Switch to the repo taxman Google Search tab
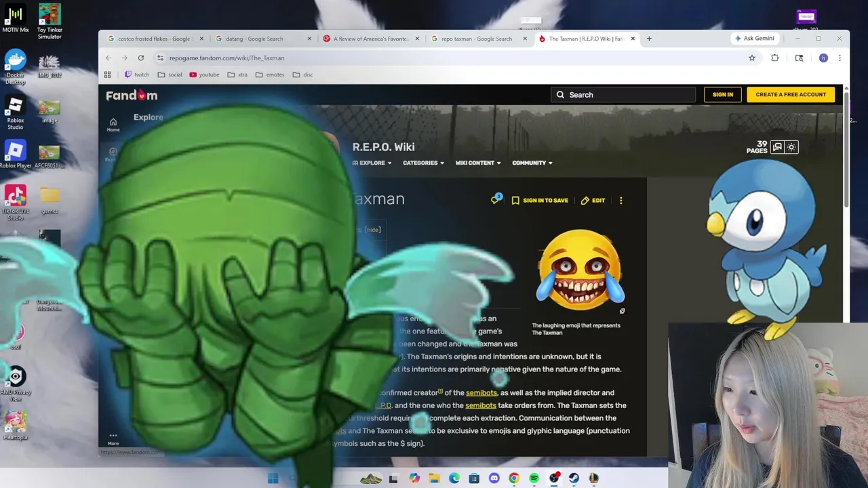This screenshot has height=488, width=868. (x=475, y=39)
